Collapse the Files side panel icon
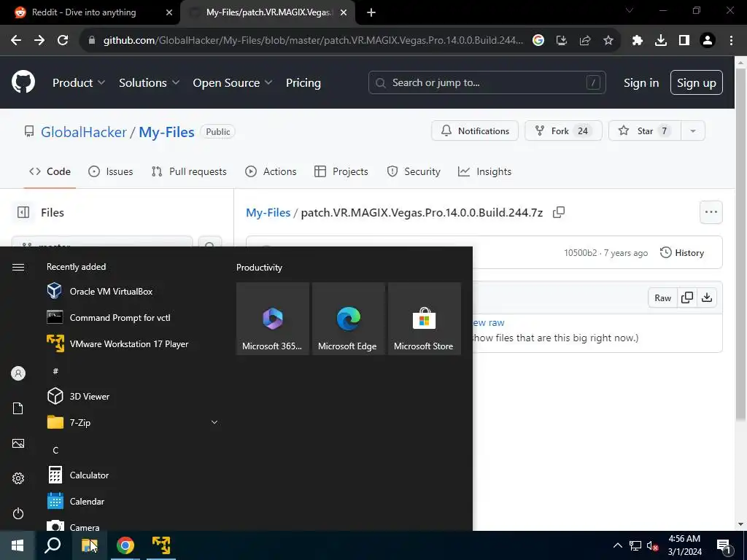 pos(23,212)
